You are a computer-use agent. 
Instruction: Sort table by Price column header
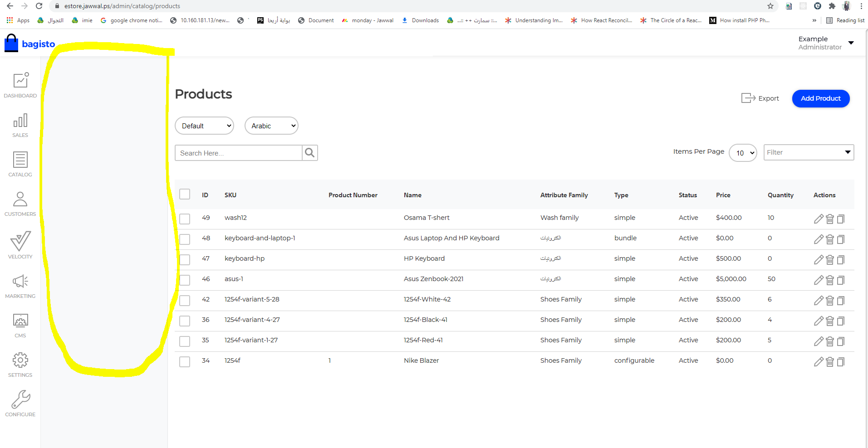point(723,195)
